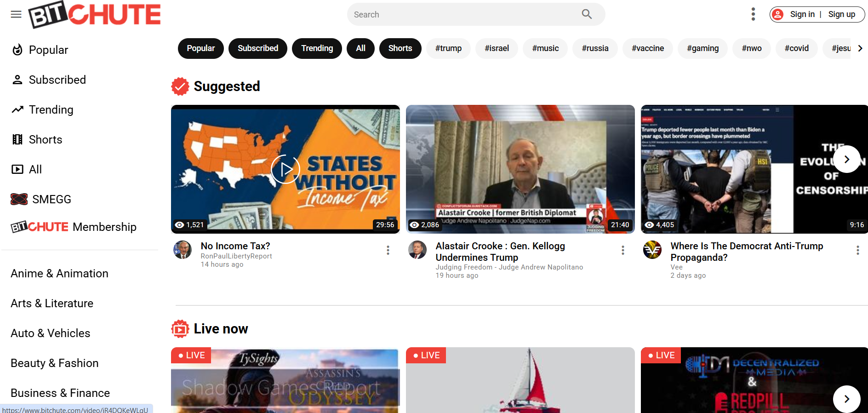Open the Decentralized Media live stream
This screenshot has width=868, height=413.
pos(754,380)
